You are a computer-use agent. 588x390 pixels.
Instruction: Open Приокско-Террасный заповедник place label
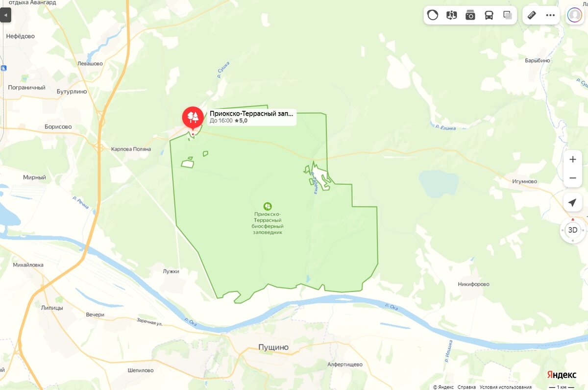pyautogui.click(x=251, y=117)
